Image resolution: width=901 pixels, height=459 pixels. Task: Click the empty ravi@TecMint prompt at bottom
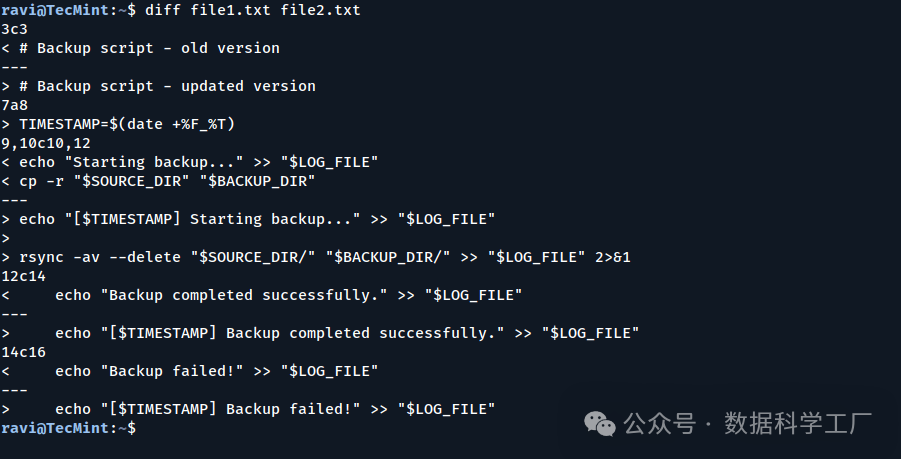tap(68, 428)
